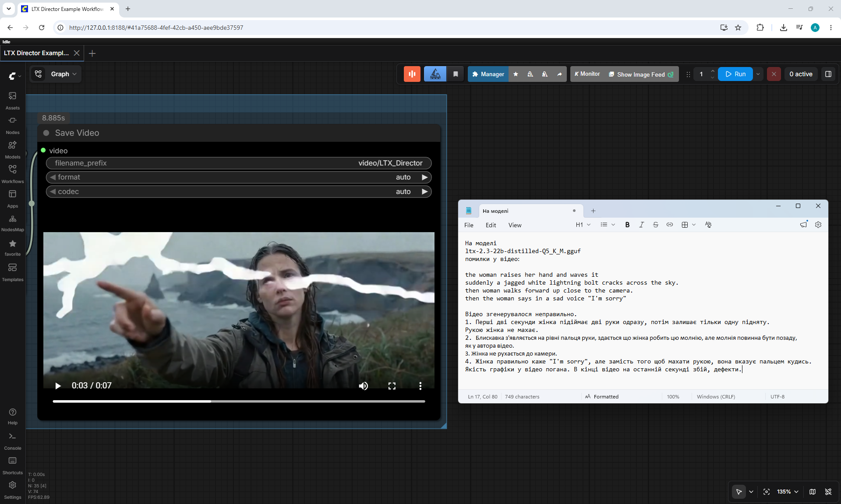
Task: Click the video progress seek bar
Action: [239, 401]
